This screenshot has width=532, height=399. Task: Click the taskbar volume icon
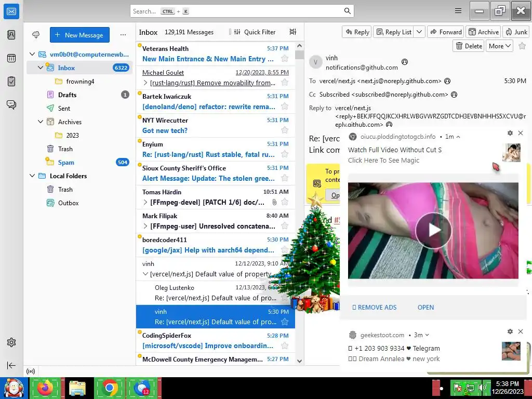coord(482,388)
